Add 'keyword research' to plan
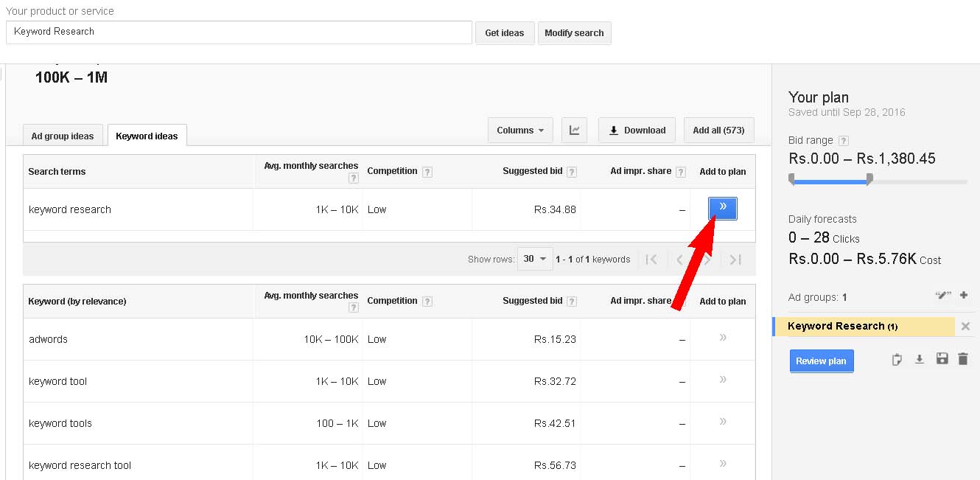This screenshot has height=480, width=980. 723,209
